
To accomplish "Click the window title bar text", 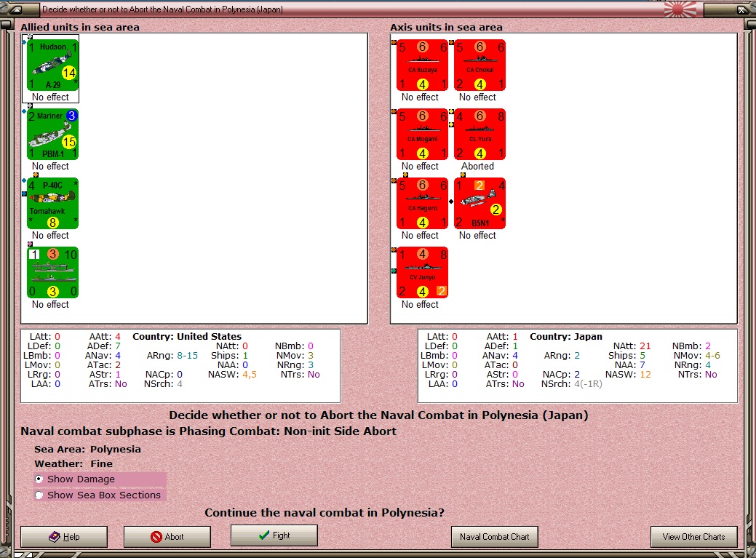I will (162, 9).
